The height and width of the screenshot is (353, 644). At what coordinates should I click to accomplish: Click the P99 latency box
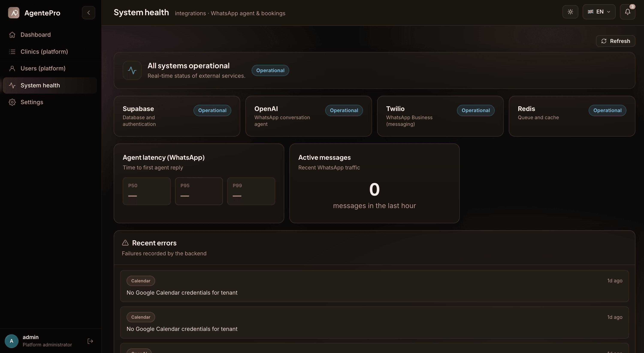coord(251,191)
